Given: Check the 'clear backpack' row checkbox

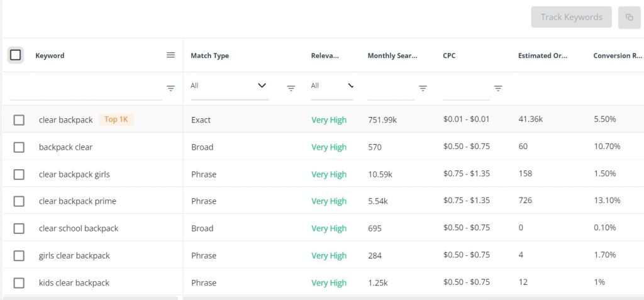Looking at the screenshot, I should point(19,120).
